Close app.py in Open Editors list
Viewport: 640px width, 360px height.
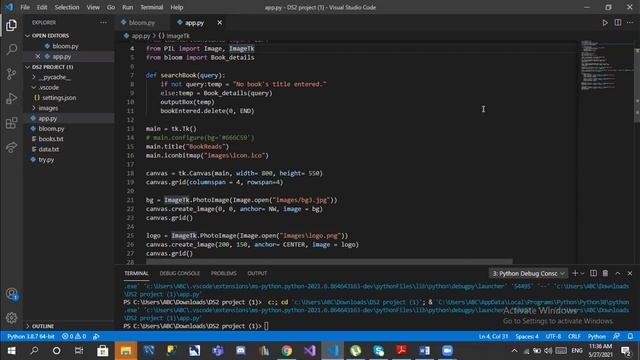(x=38, y=56)
